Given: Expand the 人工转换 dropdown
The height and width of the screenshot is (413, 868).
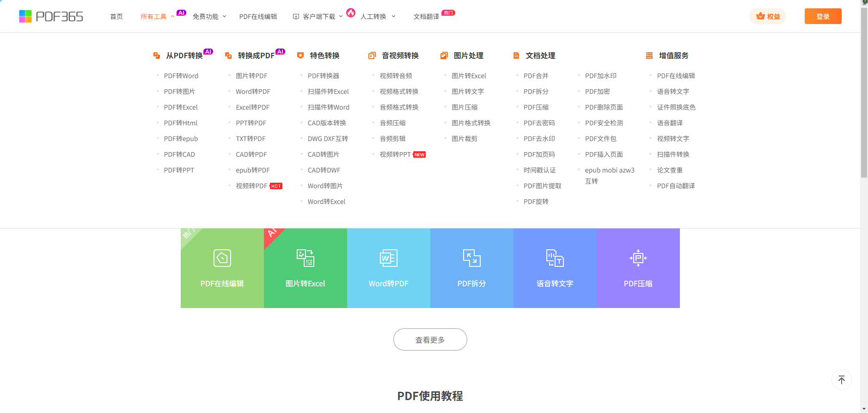Looking at the screenshot, I should [377, 17].
